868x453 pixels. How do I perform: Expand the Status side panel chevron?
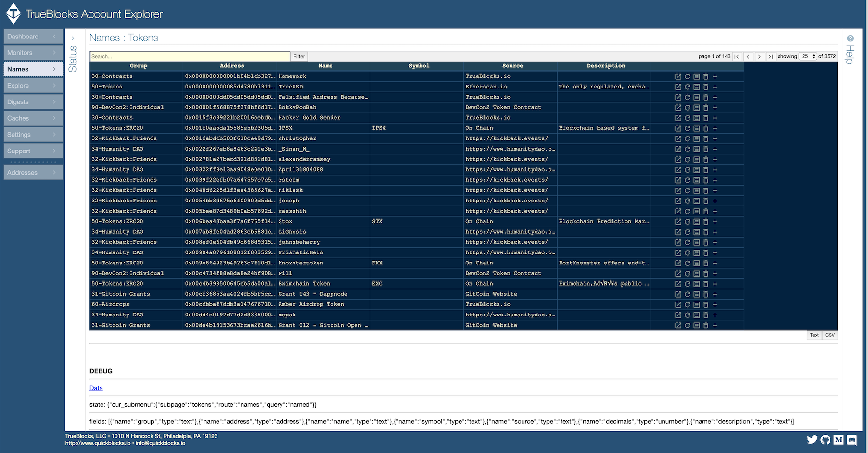pos(73,38)
